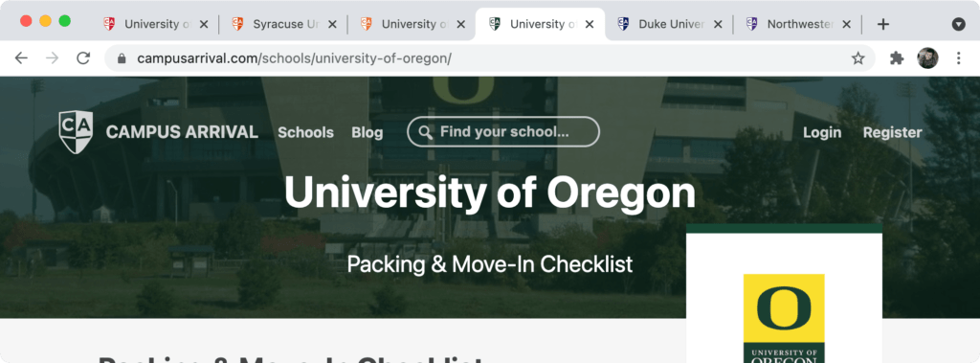Screen dimensions: 980x363
Task: Open the Blog navigation link
Action: coord(367,133)
